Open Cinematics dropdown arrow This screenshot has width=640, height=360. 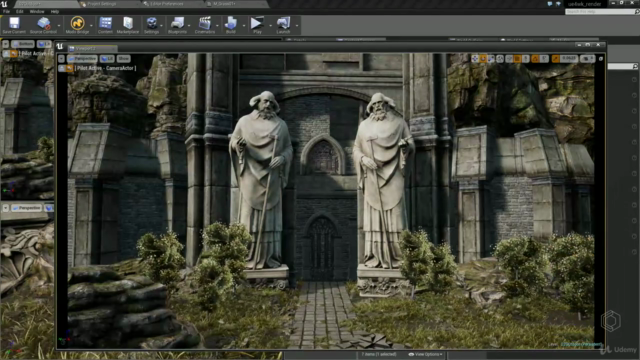pyautogui.click(x=217, y=25)
